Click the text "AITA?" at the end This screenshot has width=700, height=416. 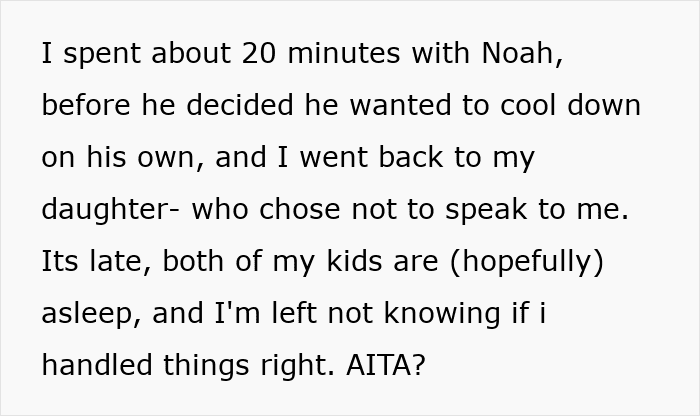386,365
